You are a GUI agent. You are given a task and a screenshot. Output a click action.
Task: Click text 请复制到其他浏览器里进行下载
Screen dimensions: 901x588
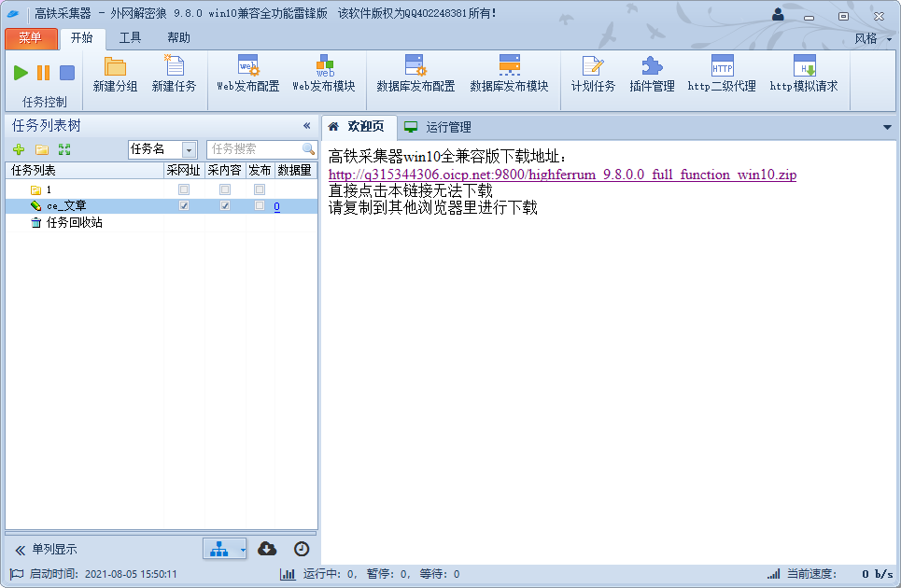pos(432,207)
